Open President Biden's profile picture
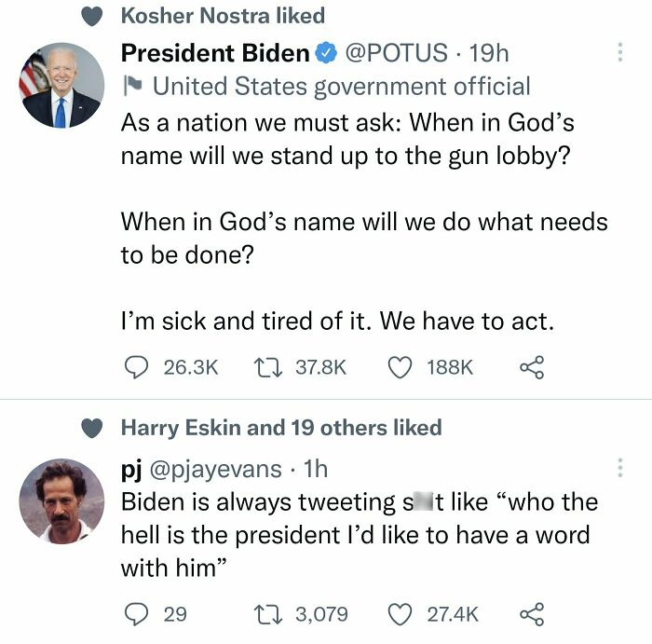 point(61,86)
